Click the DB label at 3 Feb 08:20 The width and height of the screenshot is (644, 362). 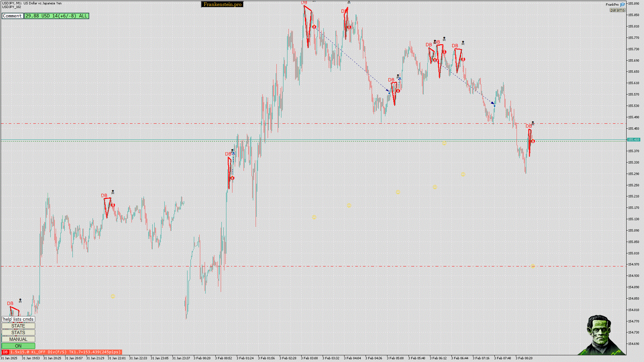[x=529, y=126]
